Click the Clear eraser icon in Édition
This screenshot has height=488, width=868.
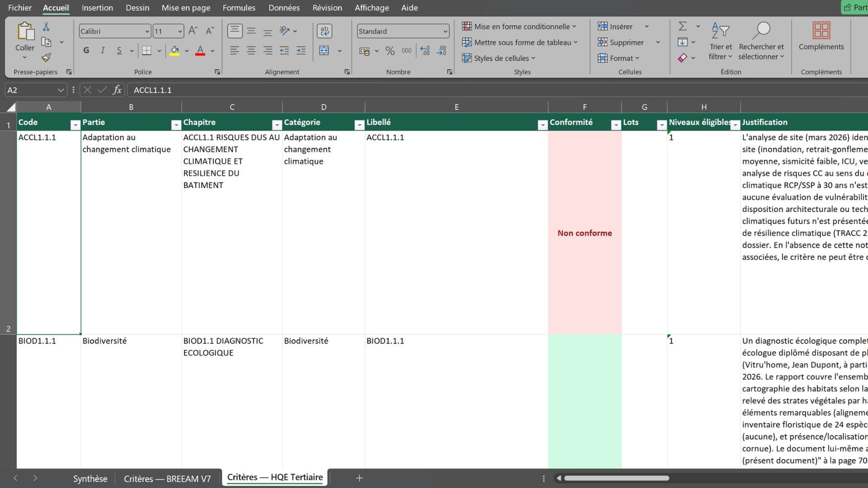(x=683, y=57)
